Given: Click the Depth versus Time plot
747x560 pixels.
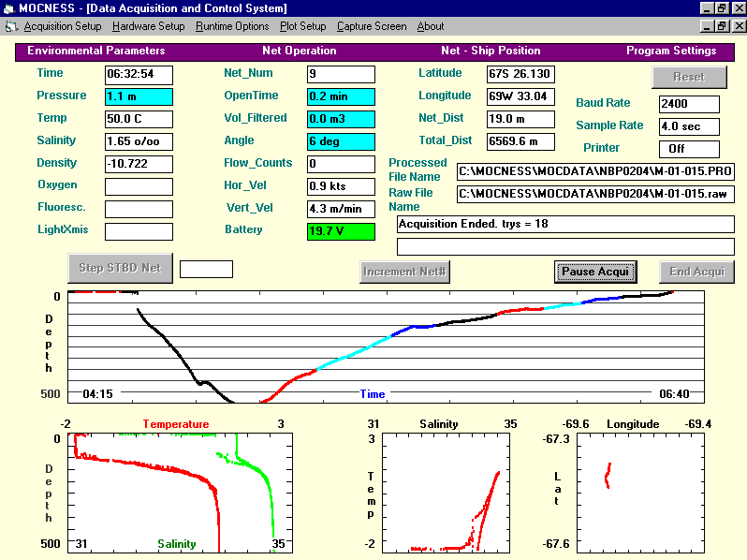Looking at the screenshot, I should 386,347.
